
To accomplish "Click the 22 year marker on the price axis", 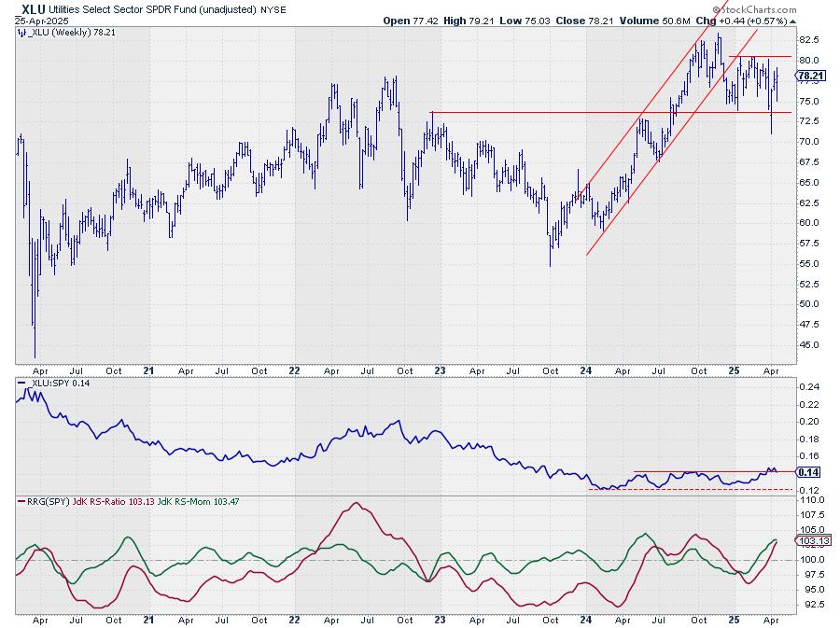I will (x=294, y=370).
